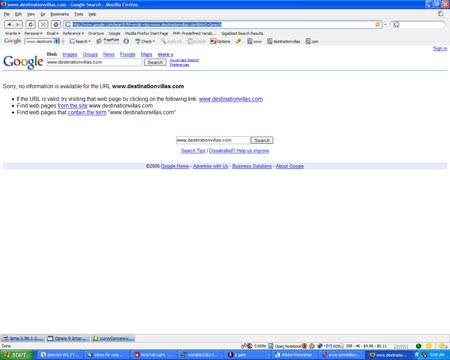Click the blue info icon in Google toolbar

pos(126,41)
